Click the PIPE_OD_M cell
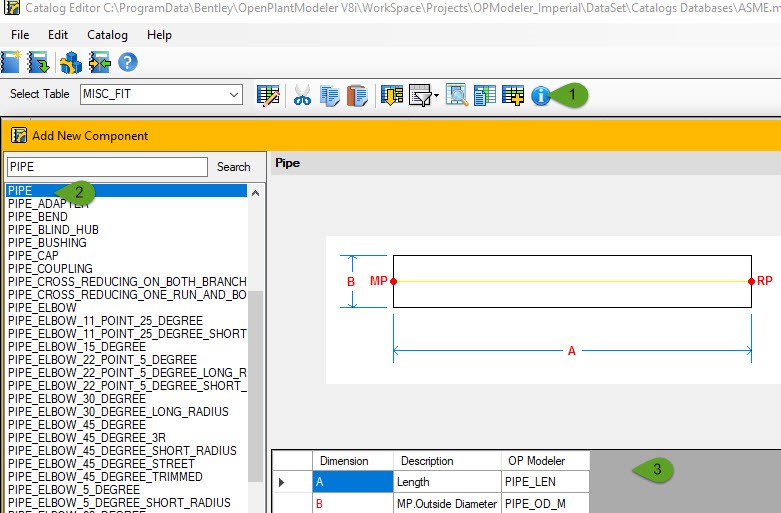The image size is (781, 513). [x=545, y=503]
